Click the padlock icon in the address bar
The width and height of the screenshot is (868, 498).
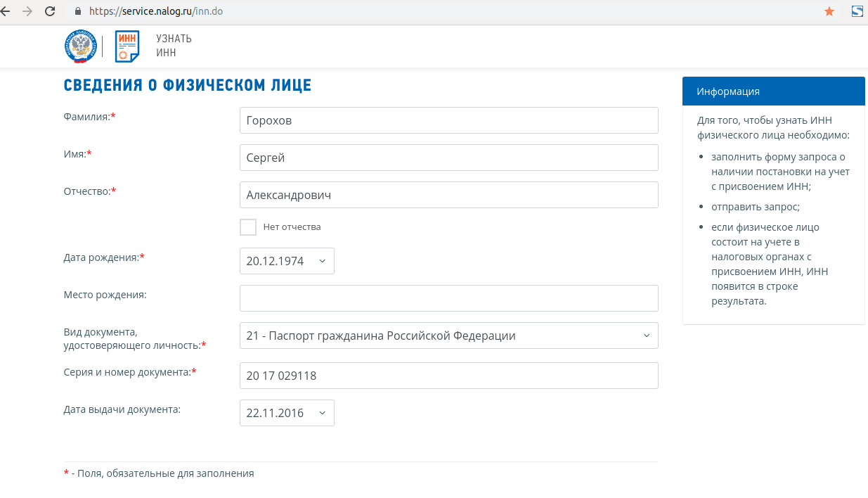coord(78,12)
